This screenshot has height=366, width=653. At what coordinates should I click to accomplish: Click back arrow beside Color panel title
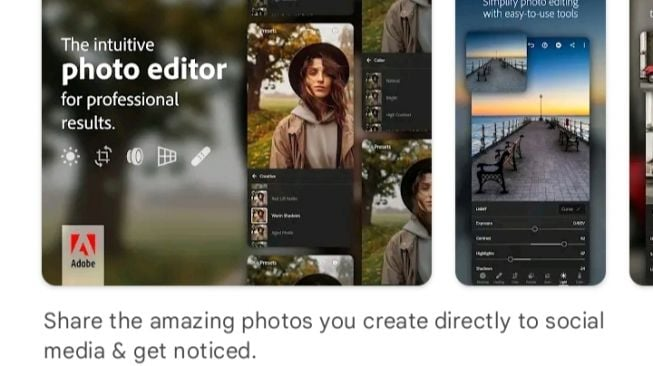(369, 60)
